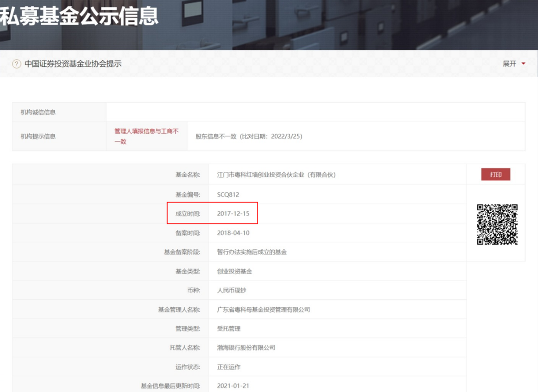Click the fund type value 创业投资基金

coord(234,271)
